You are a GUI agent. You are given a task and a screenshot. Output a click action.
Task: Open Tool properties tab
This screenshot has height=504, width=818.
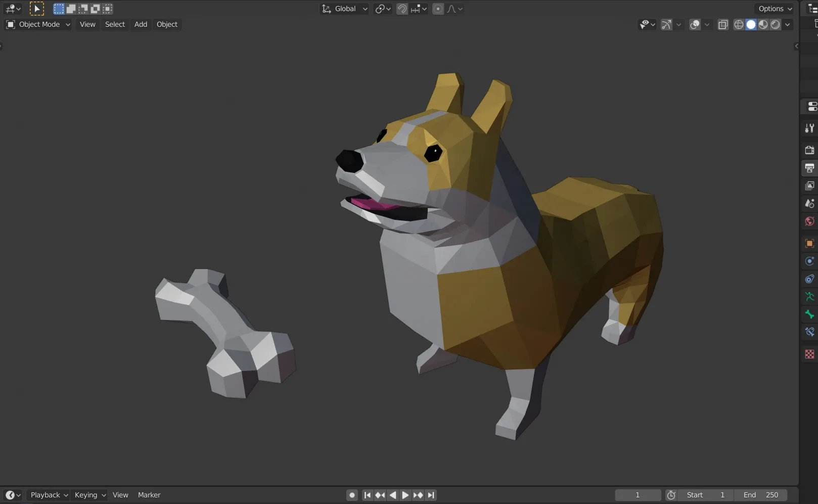(x=809, y=128)
